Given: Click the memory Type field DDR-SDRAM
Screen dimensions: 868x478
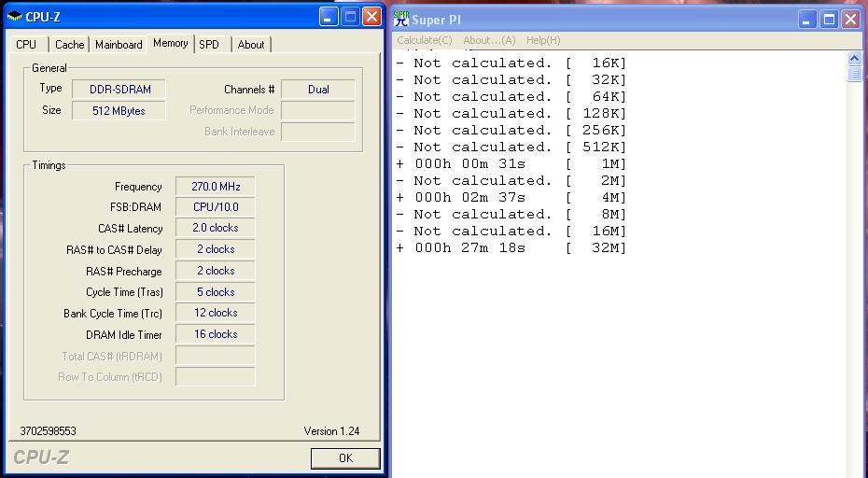Looking at the screenshot, I should 119,90.
